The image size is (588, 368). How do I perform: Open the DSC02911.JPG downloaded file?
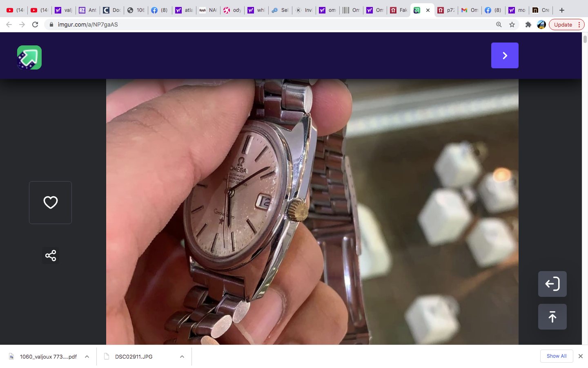tap(134, 357)
